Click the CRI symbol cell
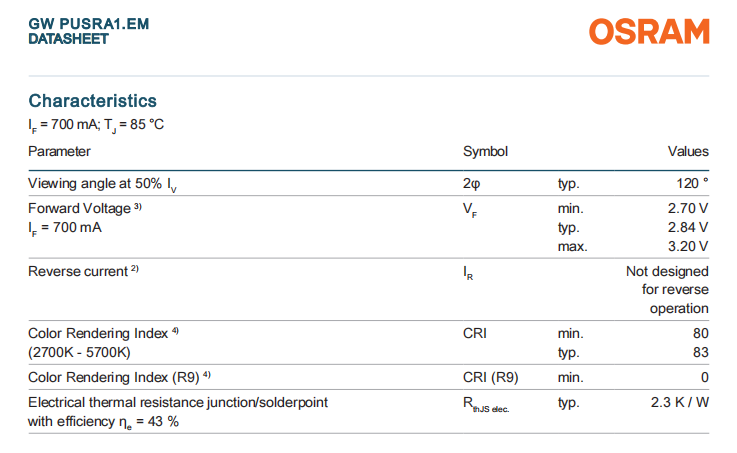The width and height of the screenshot is (737, 453). pyautogui.click(x=475, y=333)
